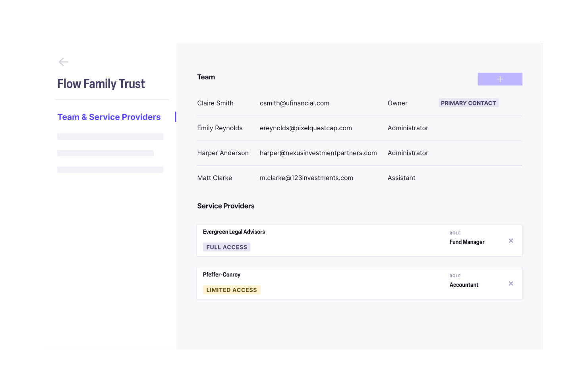Click Assistant role for Matt Clarke
This screenshot has width=588, height=392.
click(x=401, y=178)
